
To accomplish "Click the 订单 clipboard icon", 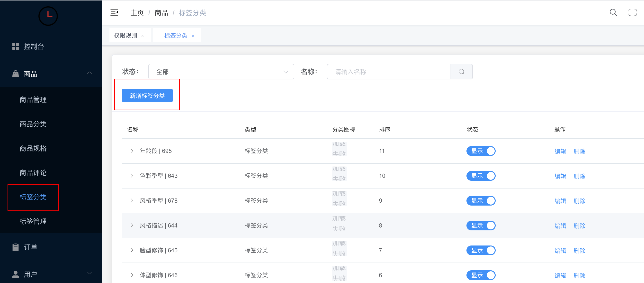I will [x=16, y=247].
